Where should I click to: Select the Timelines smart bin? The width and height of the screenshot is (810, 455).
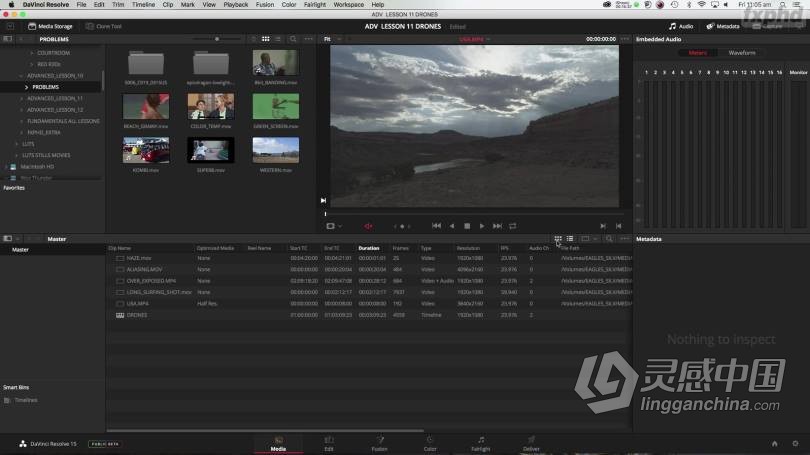click(x=26, y=400)
